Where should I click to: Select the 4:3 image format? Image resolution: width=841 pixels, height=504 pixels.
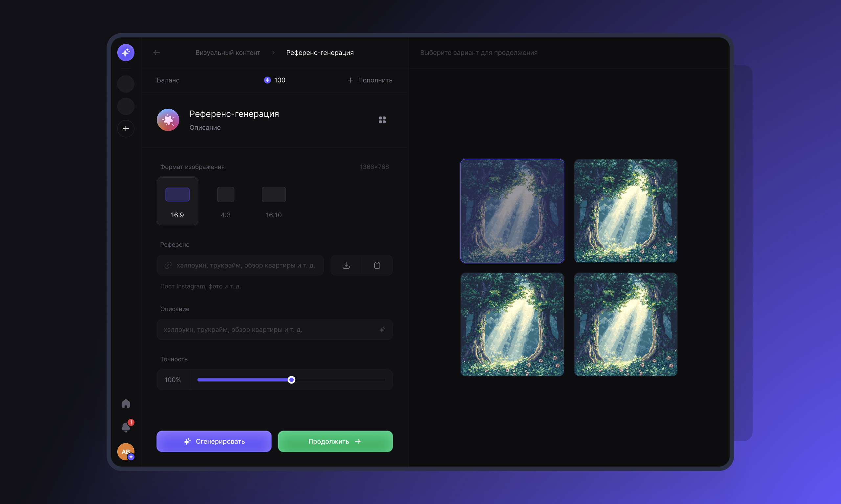pos(226,201)
